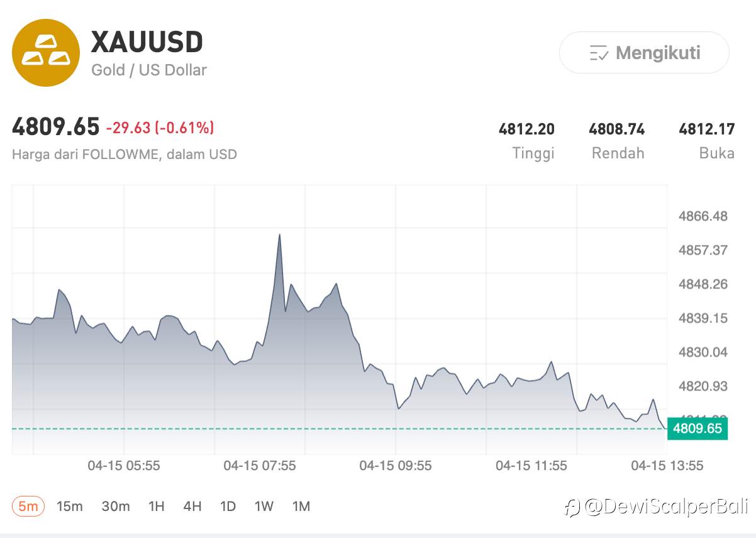Viewport: 756px width, 538px height.
Task: Select the 1H chart interval
Action: point(156,506)
